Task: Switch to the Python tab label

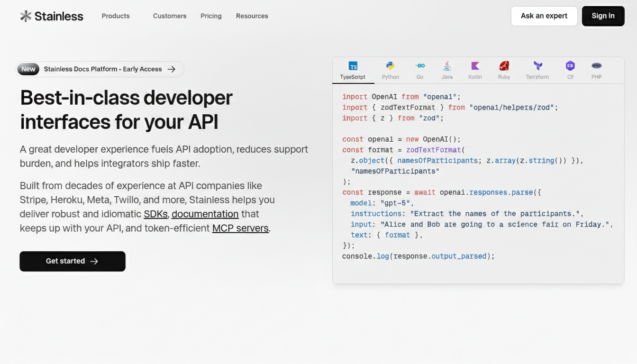Action: coord(391,77)
